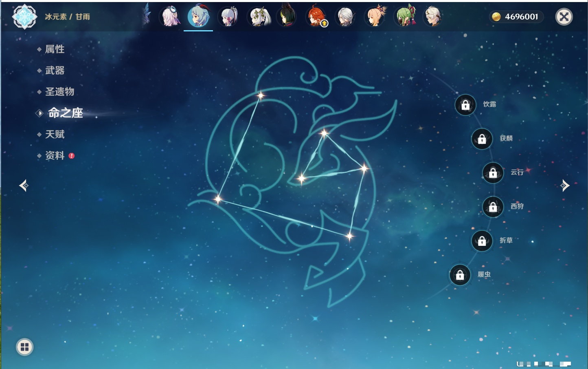Open the grid menu button at bottom-left
This screenshot has height=369, width=588.
tap(24, 347)
